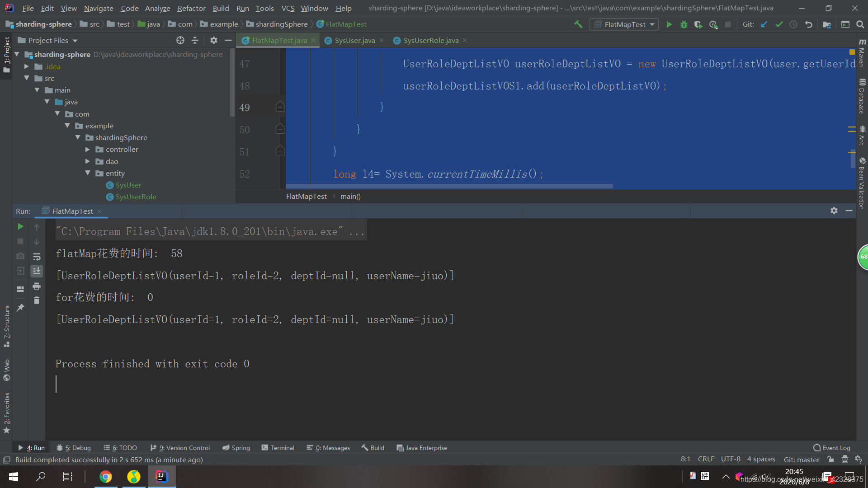Screen dimensions: 868x488
Task: Toggle scroll to end in Run console
Action: pos(37,271)
